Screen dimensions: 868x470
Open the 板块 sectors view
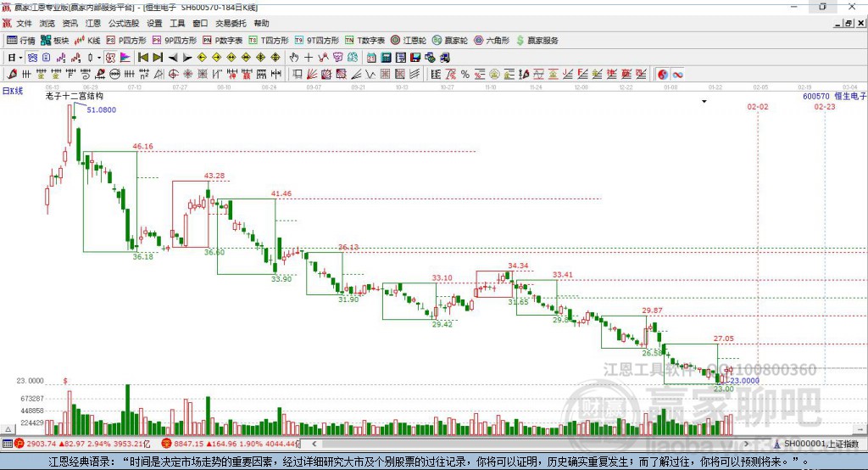(54, 41)
